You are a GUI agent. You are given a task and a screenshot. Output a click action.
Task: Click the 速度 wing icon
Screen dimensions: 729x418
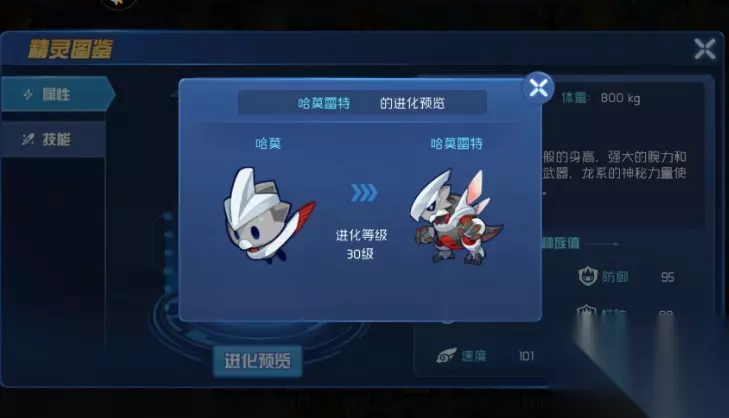coord(446,356)
